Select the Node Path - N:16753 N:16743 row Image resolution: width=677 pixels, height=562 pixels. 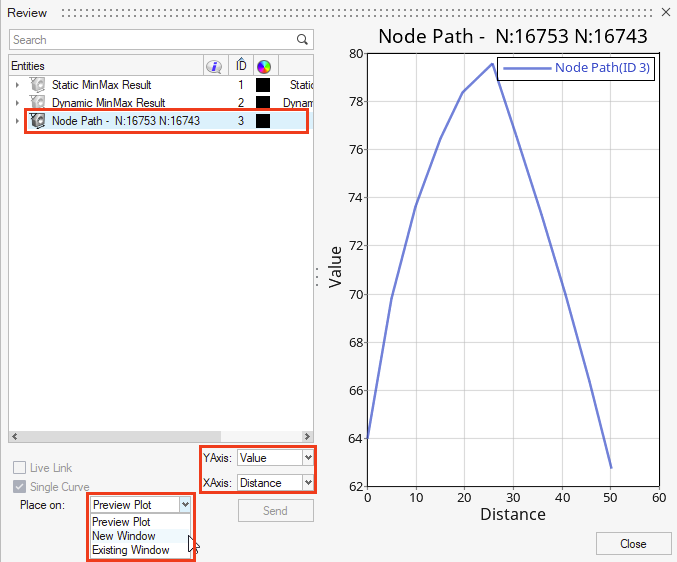click(x=161, y=121)
